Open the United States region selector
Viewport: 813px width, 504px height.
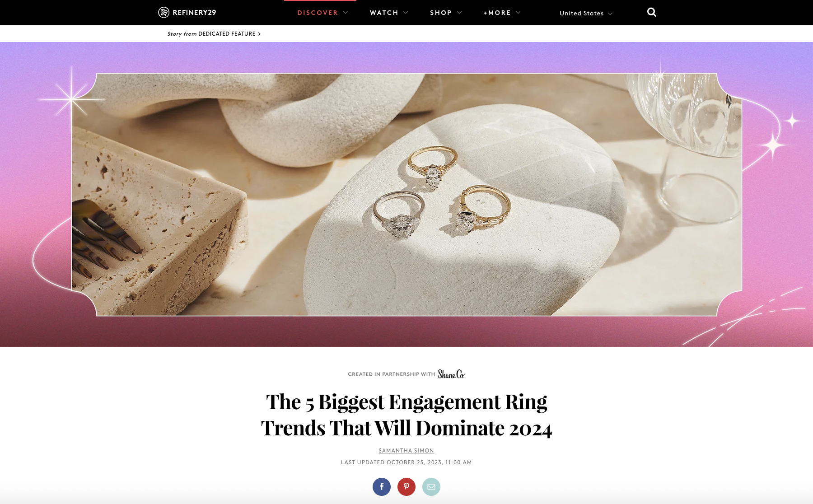click(x=586, y=13)
